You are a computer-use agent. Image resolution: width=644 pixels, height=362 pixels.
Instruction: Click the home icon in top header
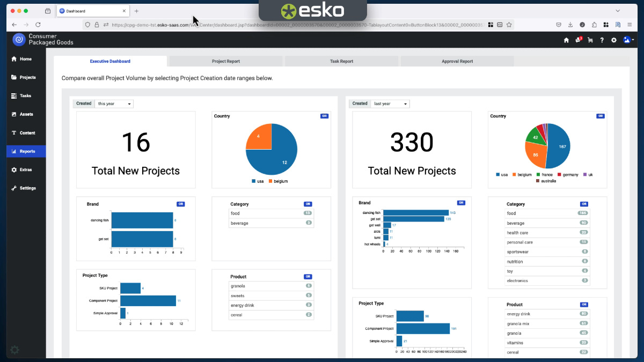[x=566, y=40]
